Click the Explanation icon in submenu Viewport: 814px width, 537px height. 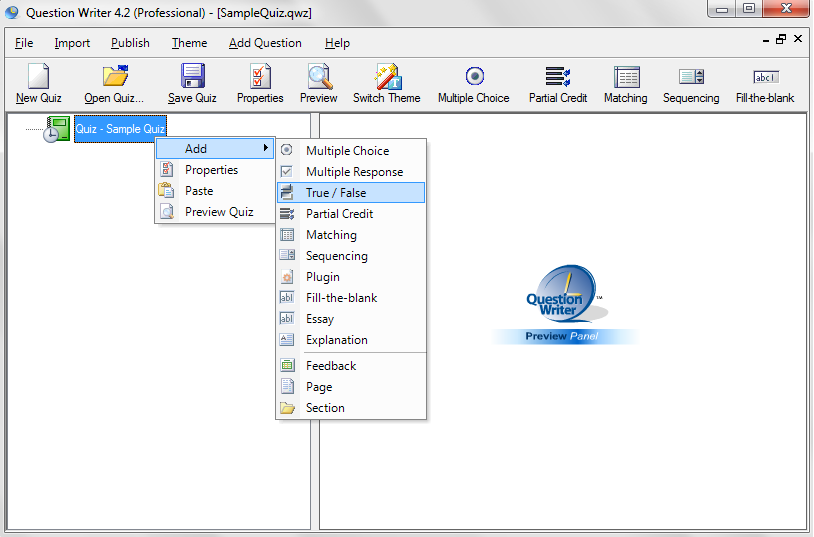coord(287,340)
